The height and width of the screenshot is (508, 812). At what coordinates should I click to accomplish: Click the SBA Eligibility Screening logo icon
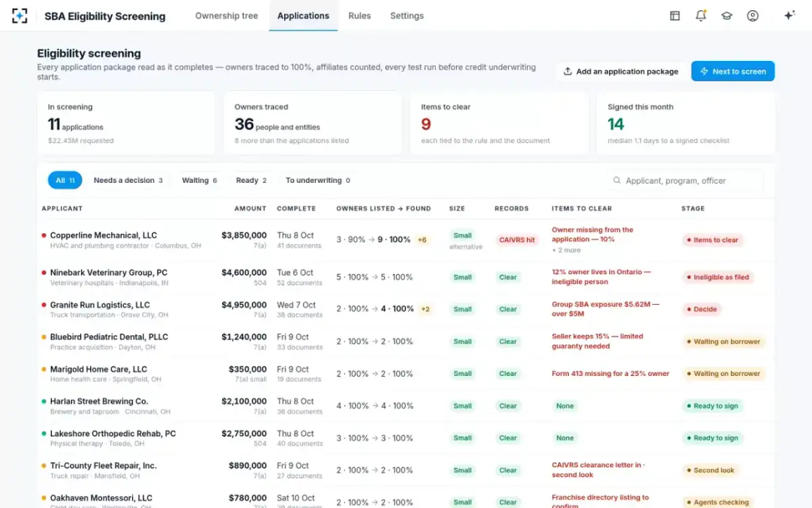click(x=20, y=16)
